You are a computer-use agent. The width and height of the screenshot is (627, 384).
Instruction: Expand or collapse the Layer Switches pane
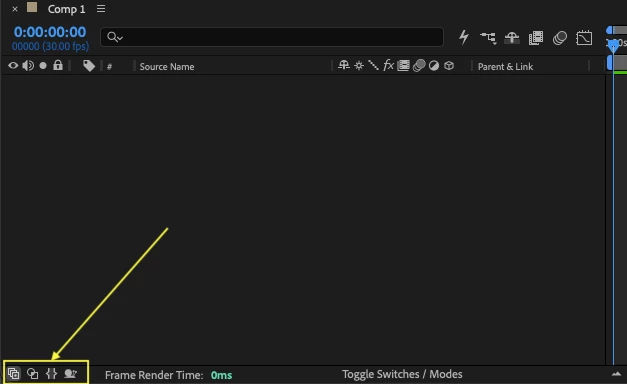[x=14, y=374]
